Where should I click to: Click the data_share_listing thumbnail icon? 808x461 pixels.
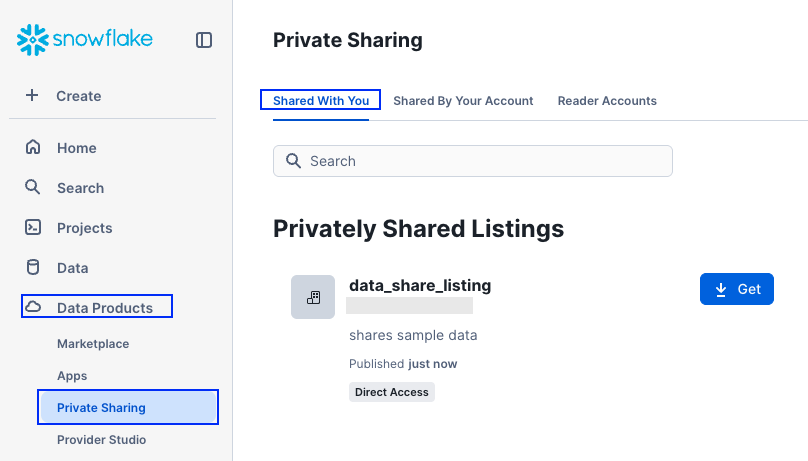click(x=313, y=297)
